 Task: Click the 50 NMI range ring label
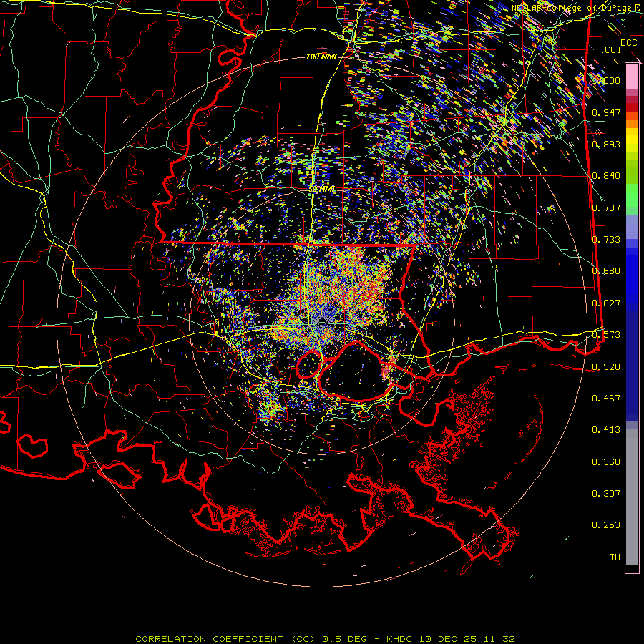point(322,190)
